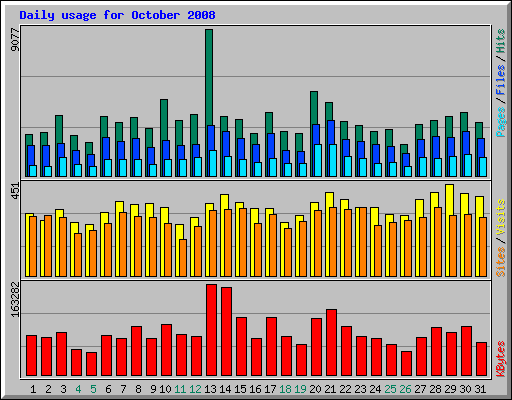The height and width of the screenshot is (400, 512).
Task: Click day label 24 on the x-axis
Action: click(375, 389)
